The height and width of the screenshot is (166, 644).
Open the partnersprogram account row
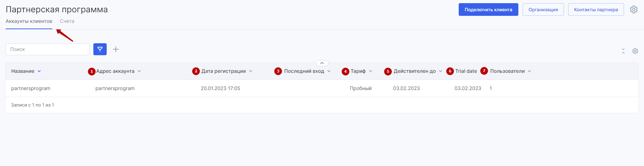click(31, 88)
